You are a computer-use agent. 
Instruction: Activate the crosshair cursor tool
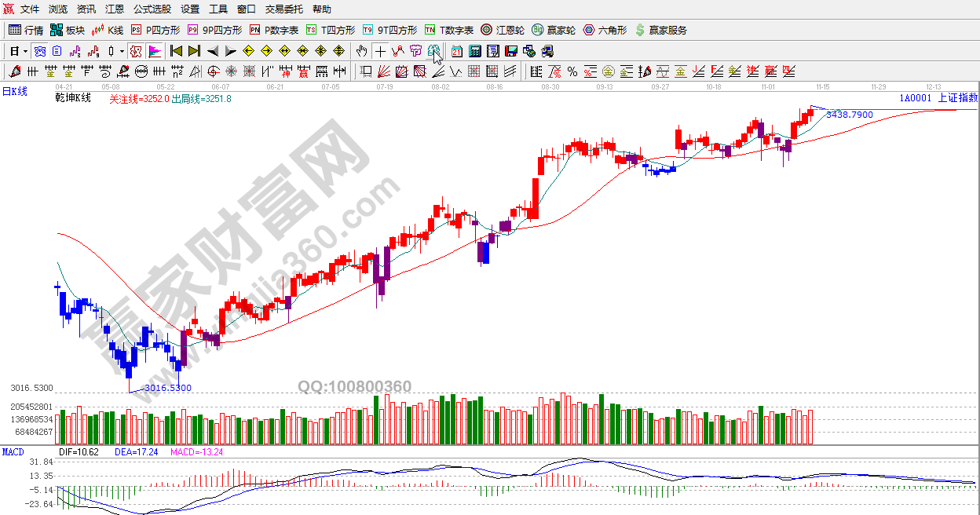pyautogui.click(x=381, y=51)
